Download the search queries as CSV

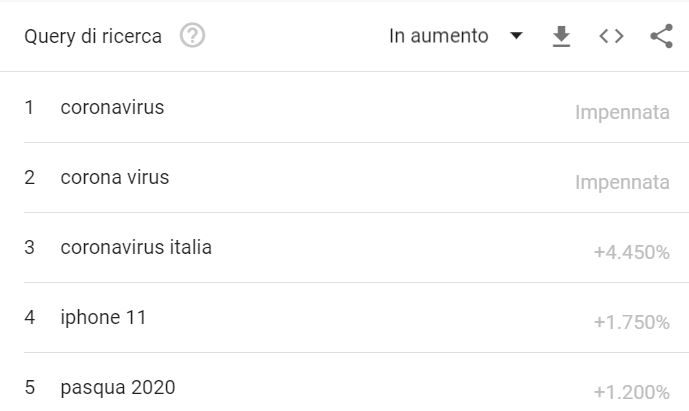561,36
